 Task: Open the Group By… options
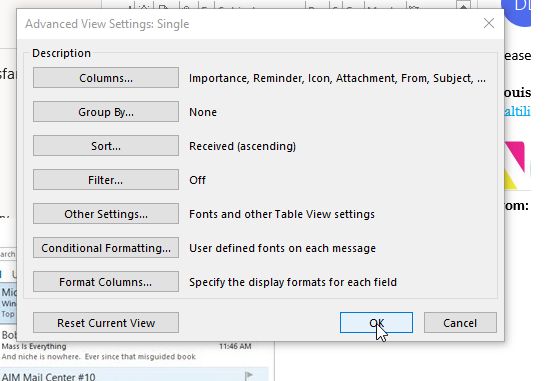106,112
